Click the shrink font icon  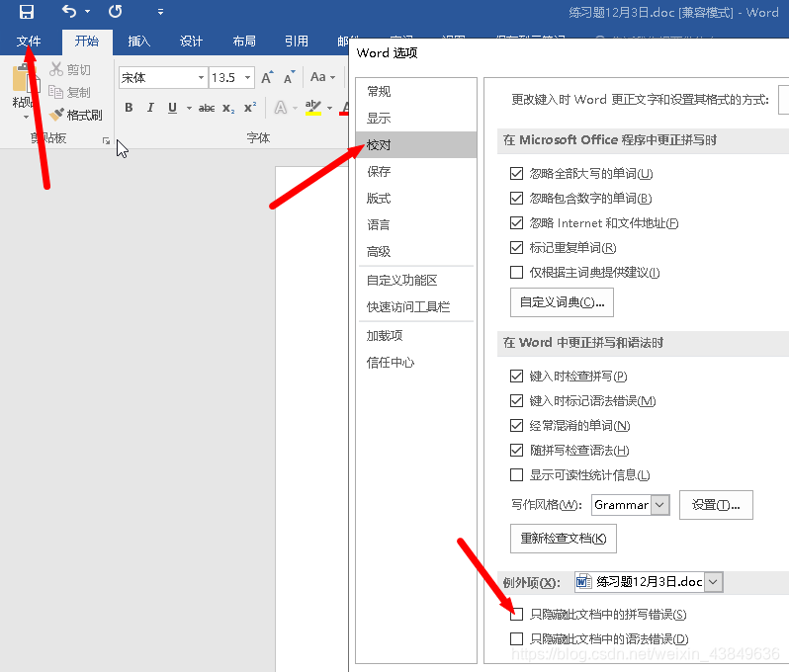pyautogui.click(x=290, y=77)
